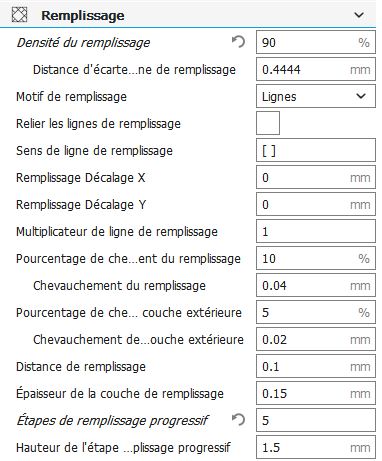The image size is (382, 461).
Task: Select the Remplissage Décalage Y field
Action: point(316,204)
